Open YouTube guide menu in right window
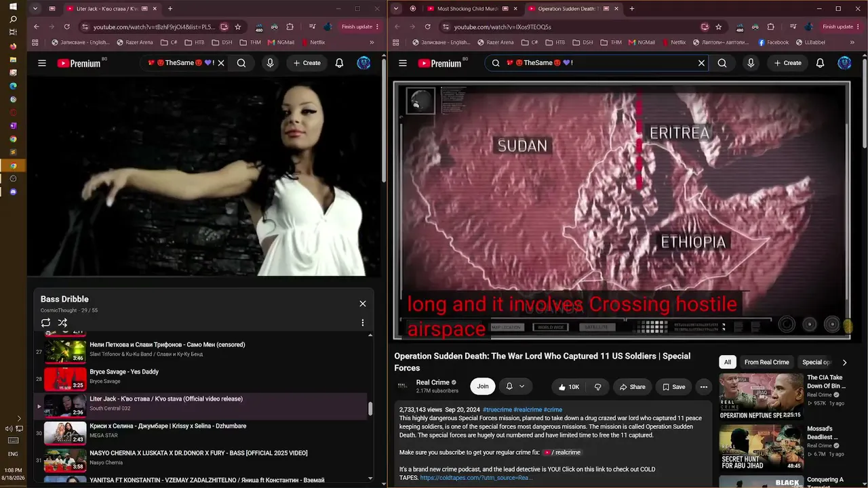The width and height of the screenshot is (868, 488). point(403,63)
